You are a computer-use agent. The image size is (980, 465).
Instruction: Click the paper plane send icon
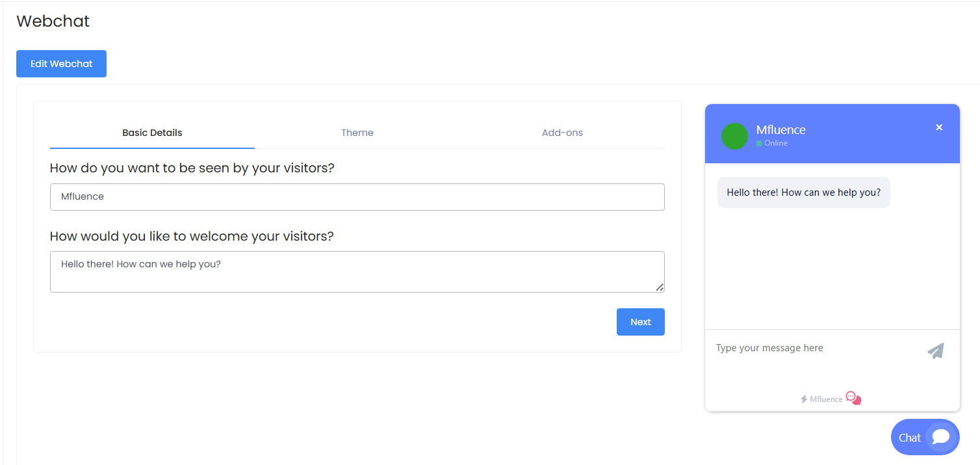(935, 351)
